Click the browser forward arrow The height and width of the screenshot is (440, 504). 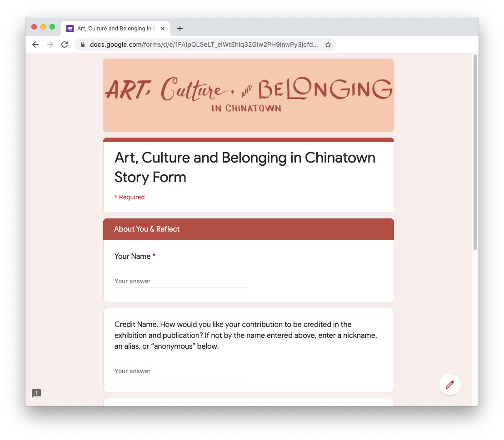50,44
